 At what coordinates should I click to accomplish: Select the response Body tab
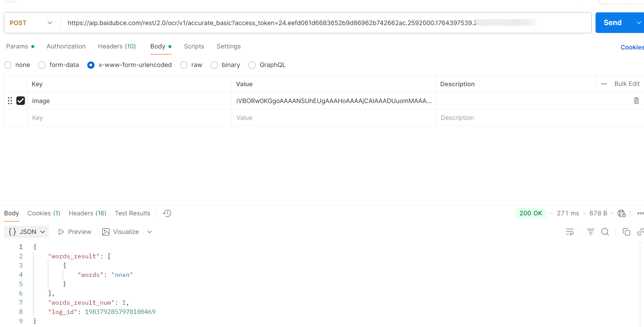click(11, 213)
